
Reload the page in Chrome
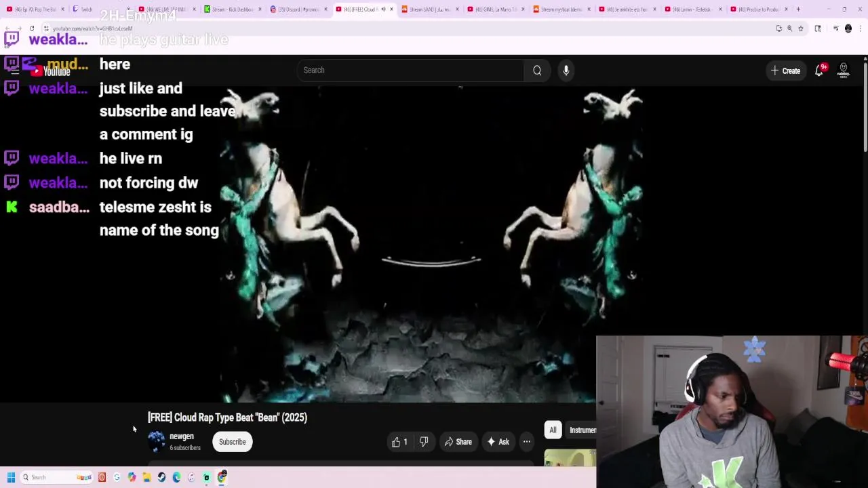[x=32, y=28]
